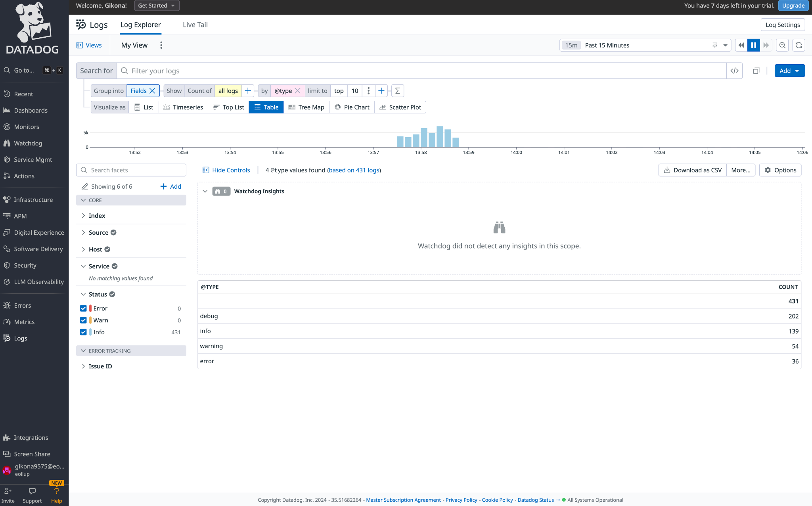812x506 pixels.
Task: Open the My View options menu
Action: [161, 45]
